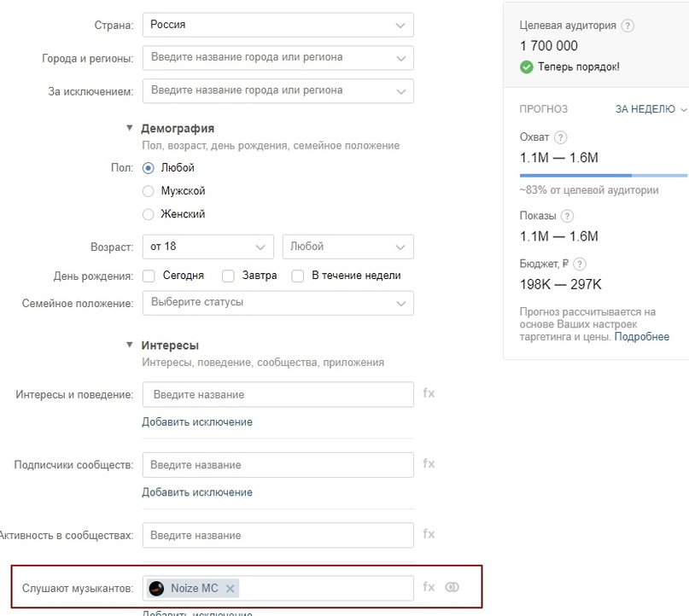
Task: Open the Страна dropdown showing Россия
Action: 277,25
